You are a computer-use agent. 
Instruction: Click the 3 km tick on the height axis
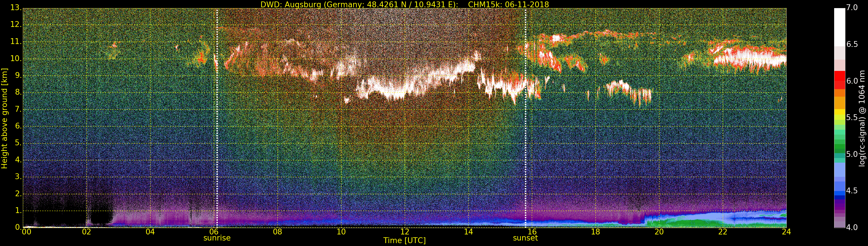coord(18,177)
